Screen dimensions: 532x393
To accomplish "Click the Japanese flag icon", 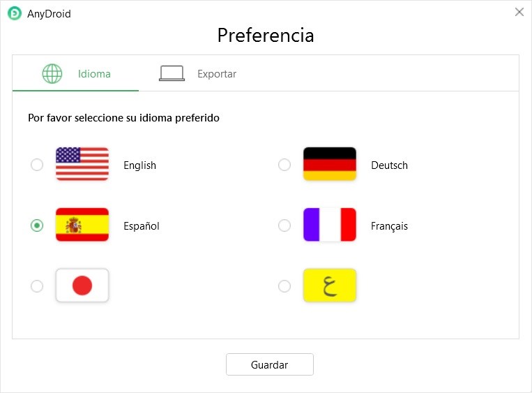I will [82, 286].
